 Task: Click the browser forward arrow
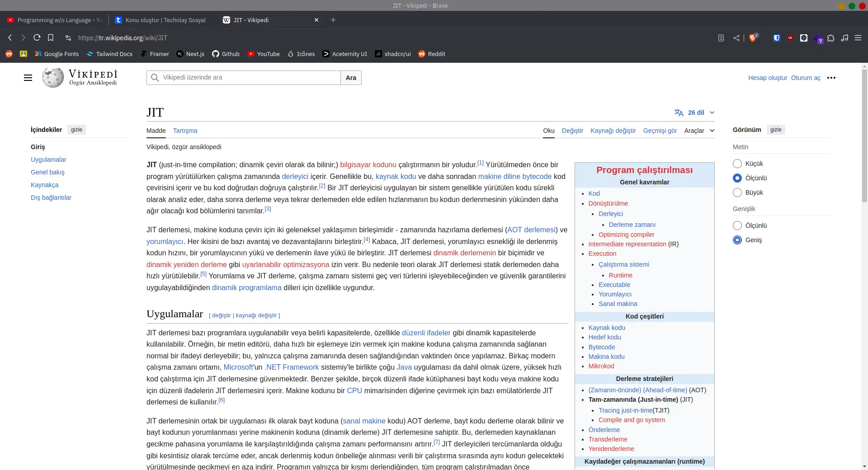pos(24,38)
